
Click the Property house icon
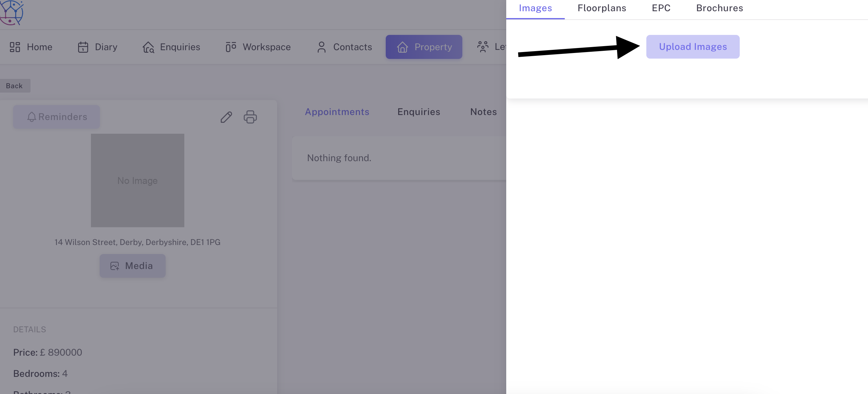coord(403,47)
